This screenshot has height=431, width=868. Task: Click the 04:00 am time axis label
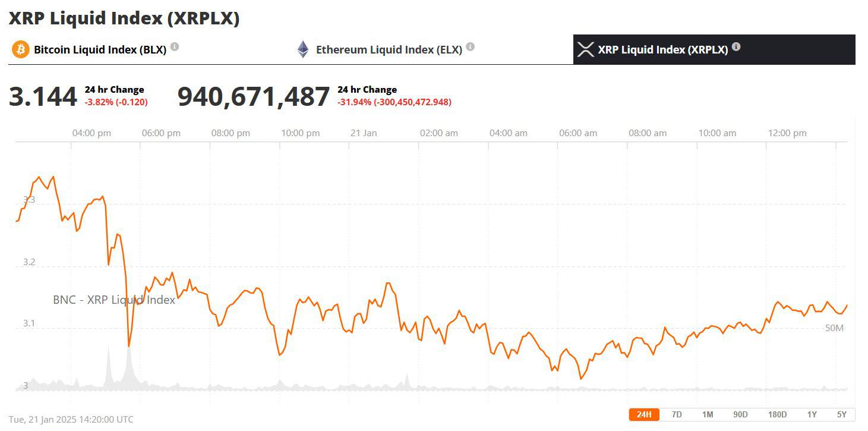(x=509, y=133)
